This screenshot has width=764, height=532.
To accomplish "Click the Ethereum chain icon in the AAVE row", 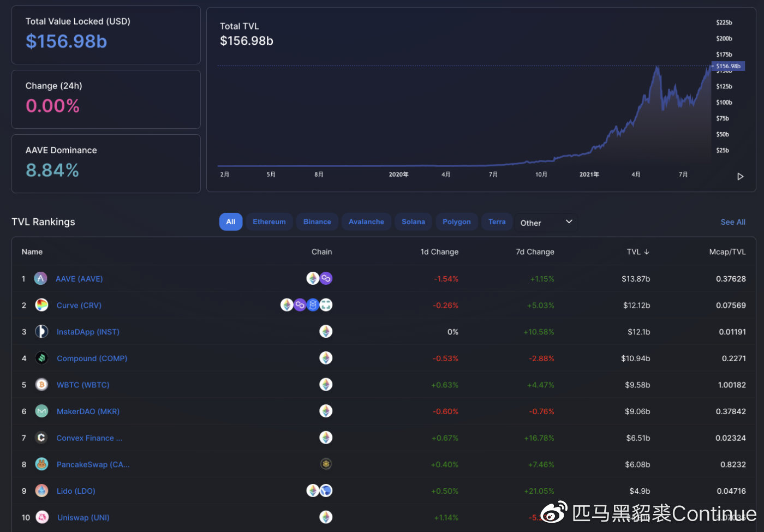I will [313, 278].
